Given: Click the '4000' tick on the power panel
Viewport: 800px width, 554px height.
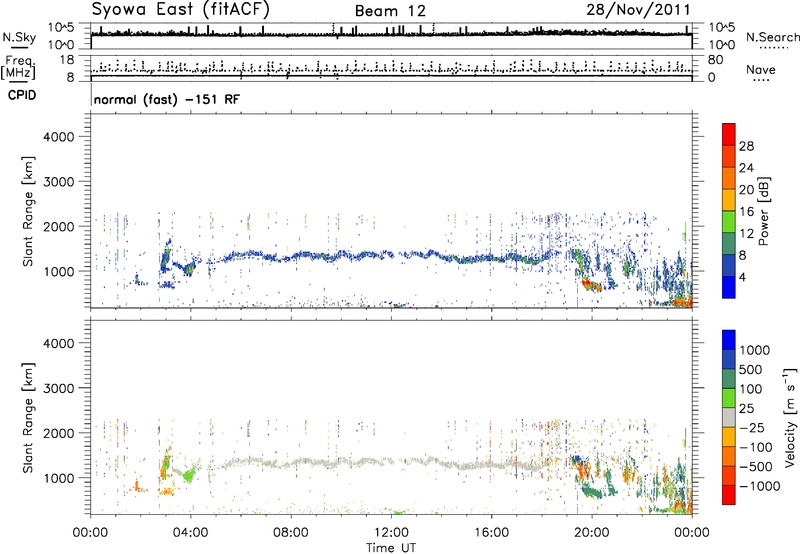Looking at the screenshot, I should coord(59,137).
